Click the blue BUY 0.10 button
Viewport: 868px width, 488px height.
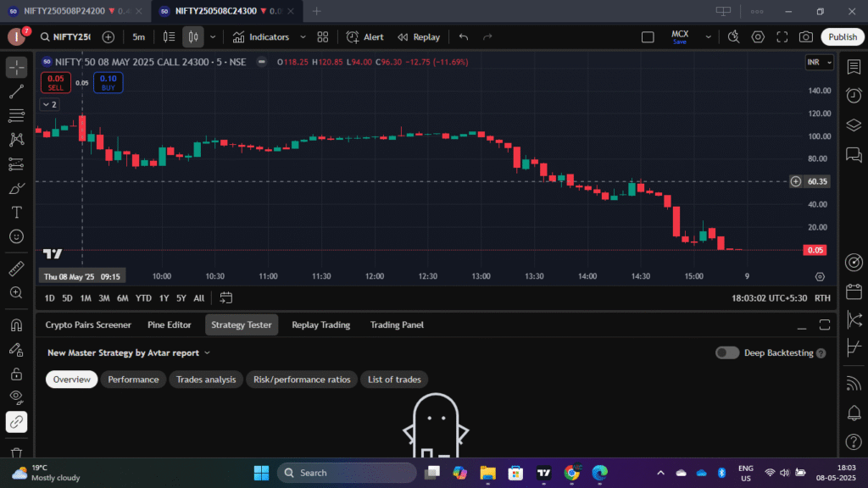(108, 82)
